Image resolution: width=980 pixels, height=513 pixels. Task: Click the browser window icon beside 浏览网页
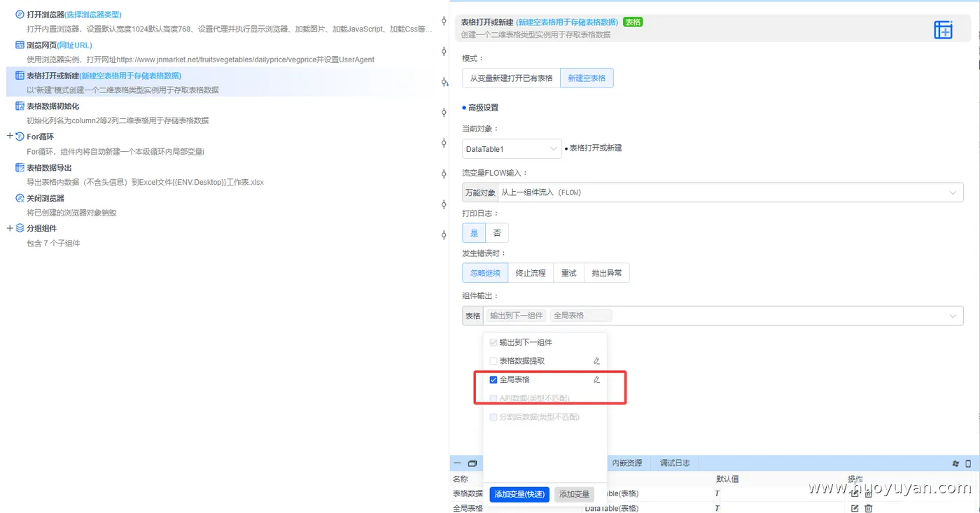(20, 45)
